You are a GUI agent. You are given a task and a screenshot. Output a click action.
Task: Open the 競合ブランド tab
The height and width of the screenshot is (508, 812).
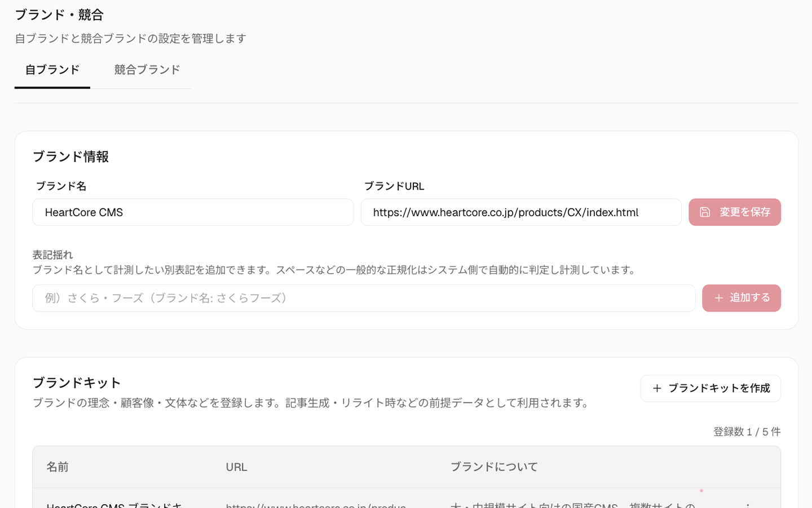point(147,70)
